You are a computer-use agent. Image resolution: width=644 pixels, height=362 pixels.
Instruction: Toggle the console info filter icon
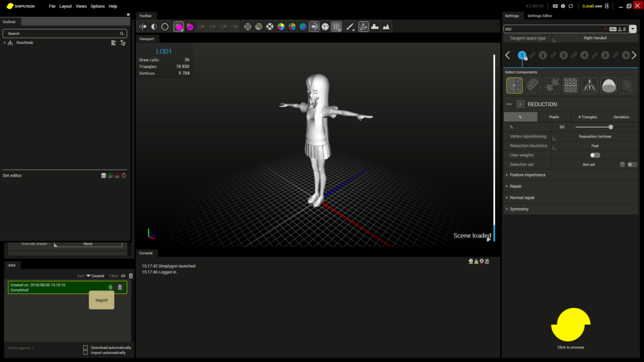coord(471,261)
